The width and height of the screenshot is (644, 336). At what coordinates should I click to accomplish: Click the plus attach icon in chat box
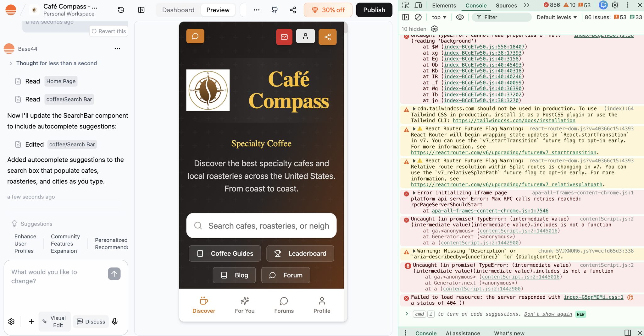tap(31, 322)
